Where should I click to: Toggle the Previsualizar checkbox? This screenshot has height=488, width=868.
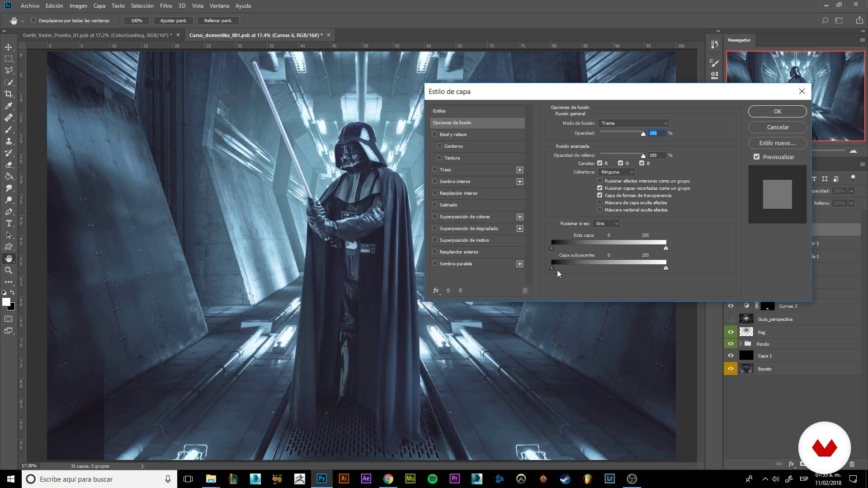[x=756, y=157]
